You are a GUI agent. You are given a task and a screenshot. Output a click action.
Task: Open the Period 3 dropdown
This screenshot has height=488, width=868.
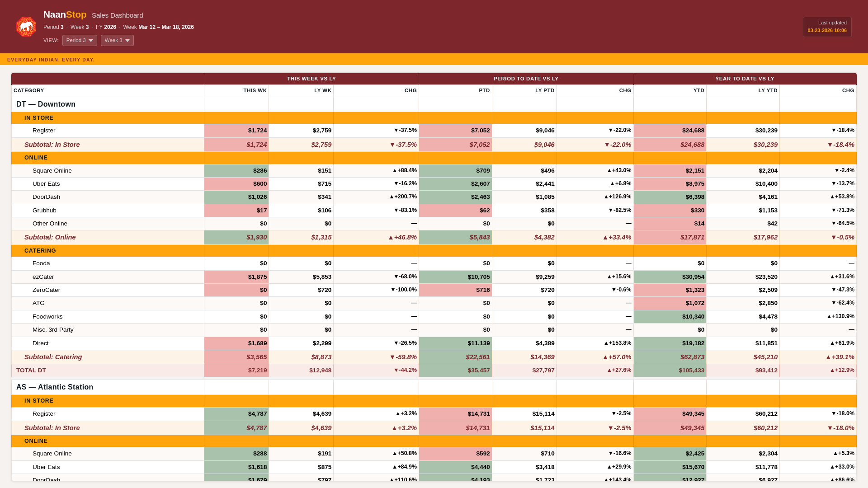[x=80, y=40]
